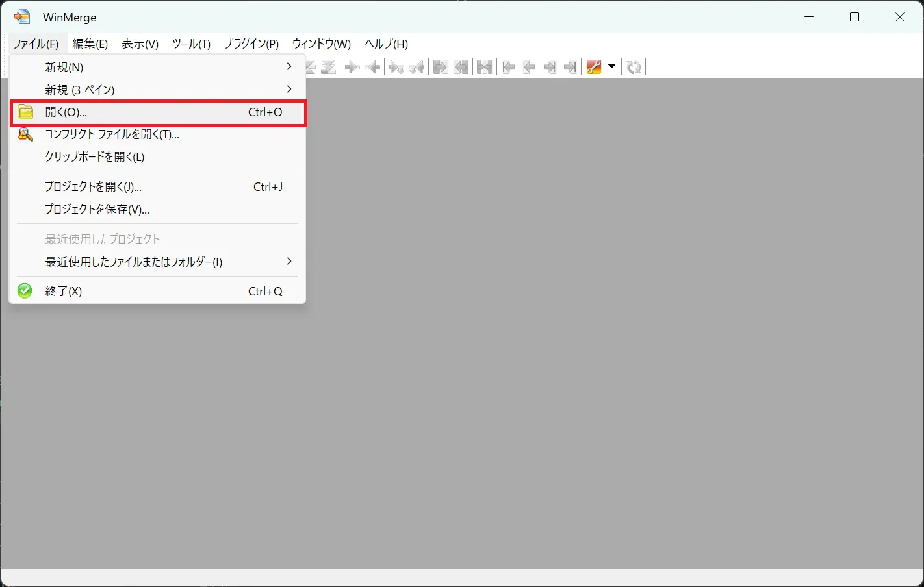This screenshot has height=587, width=924.
Task: Open the ヘルプ(H) menu
Action: pos(386,44)
